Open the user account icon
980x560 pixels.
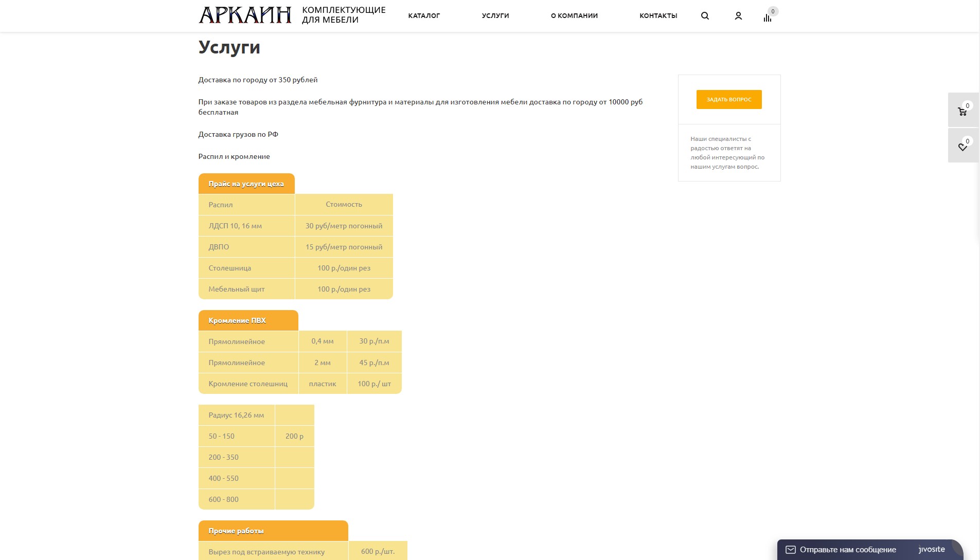[738, 16]
